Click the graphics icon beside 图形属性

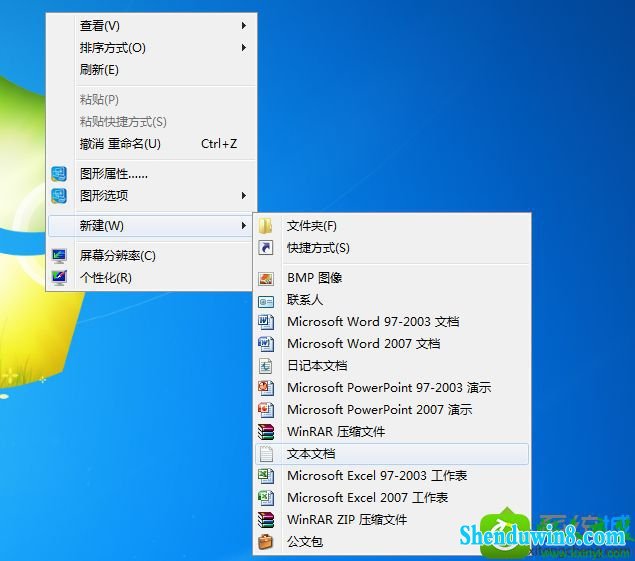tap(59, 174)
